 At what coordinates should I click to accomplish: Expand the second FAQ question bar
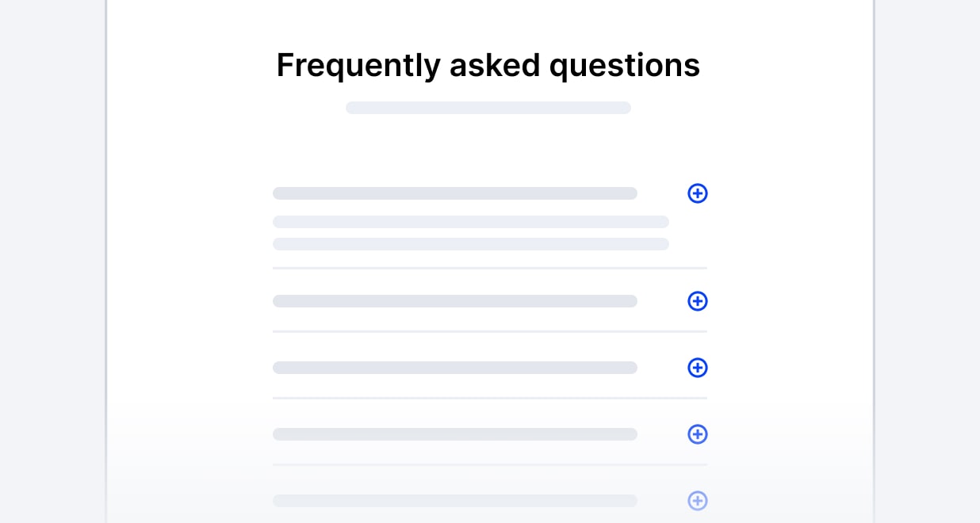click(455, 301)
